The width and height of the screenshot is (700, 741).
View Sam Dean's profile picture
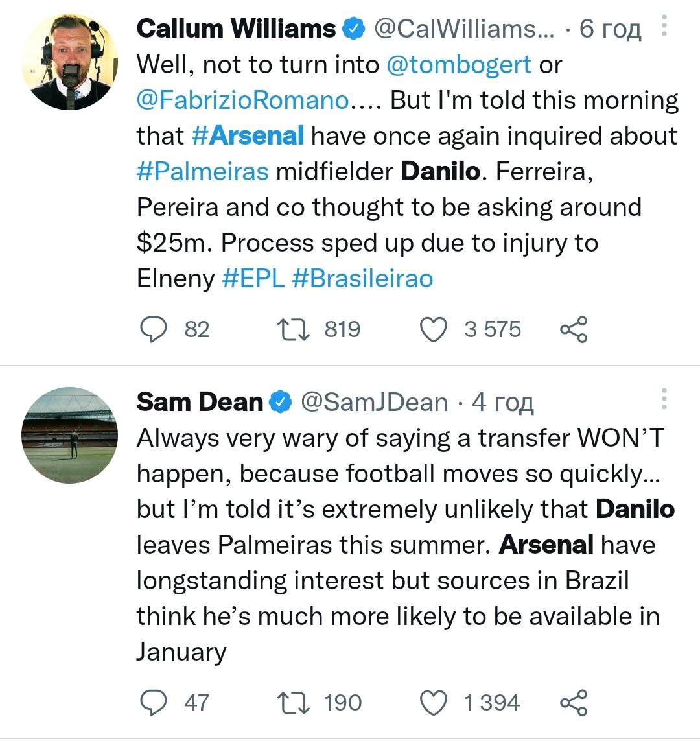click(x=70, y=435)
